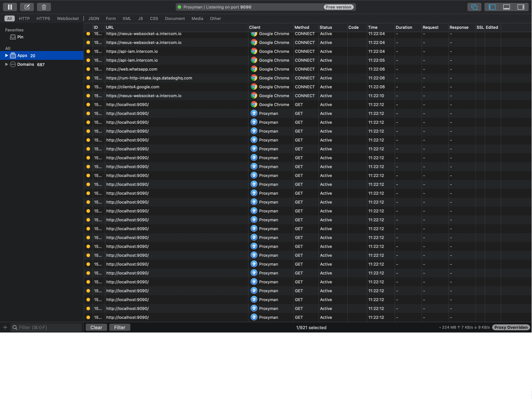The image size is (532, 399).
Task: Open the Filter dropdown at the bottom
Action: (120, 327)
